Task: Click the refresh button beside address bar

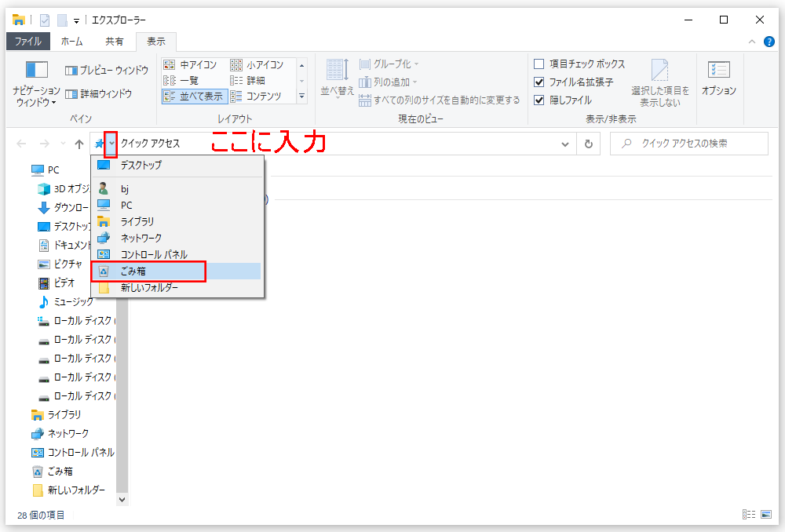Action: click(x=588, y=144)
